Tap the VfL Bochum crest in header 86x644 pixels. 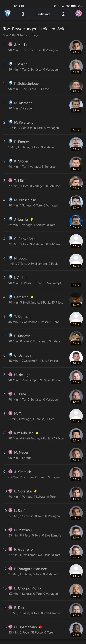click(x=8, y=13)
